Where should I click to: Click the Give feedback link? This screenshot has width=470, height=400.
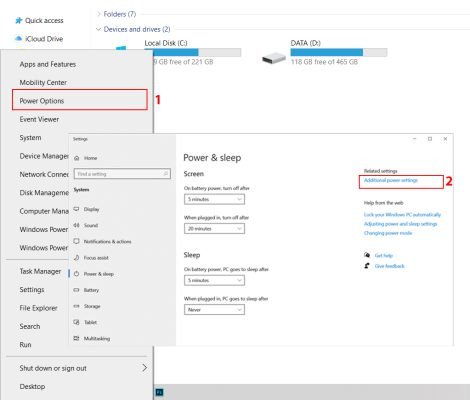[389, 266]
